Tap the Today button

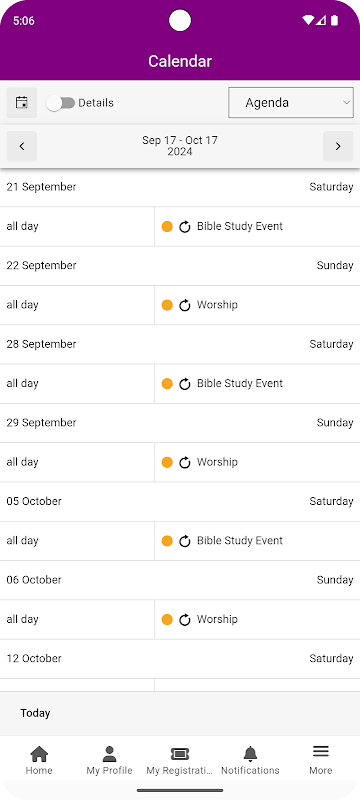[x=35, y=713]
